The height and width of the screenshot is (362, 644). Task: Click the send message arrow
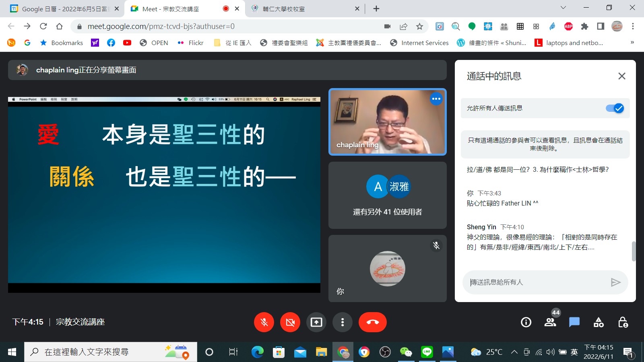(615, 282)
